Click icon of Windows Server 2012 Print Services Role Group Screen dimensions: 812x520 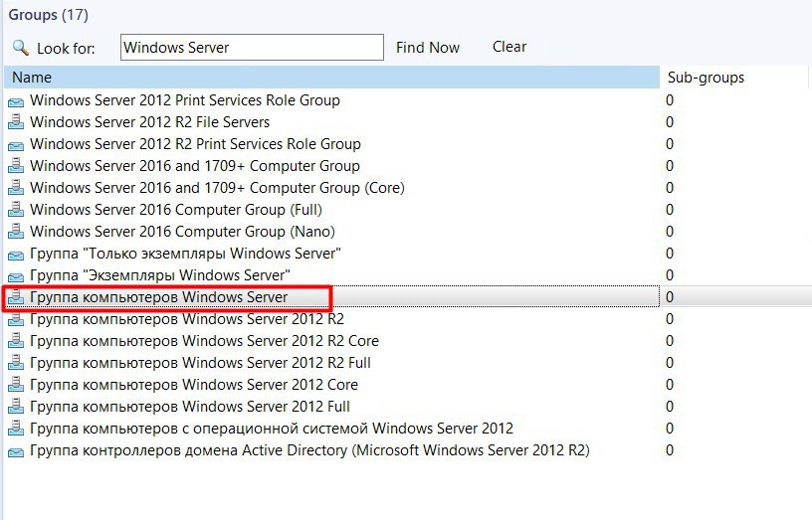pos(16,101)
